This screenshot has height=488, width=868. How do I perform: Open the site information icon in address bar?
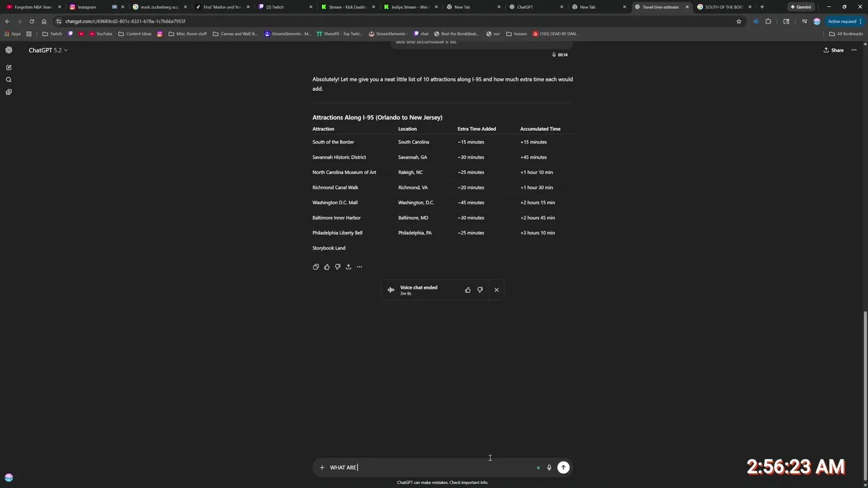point(58,21)
